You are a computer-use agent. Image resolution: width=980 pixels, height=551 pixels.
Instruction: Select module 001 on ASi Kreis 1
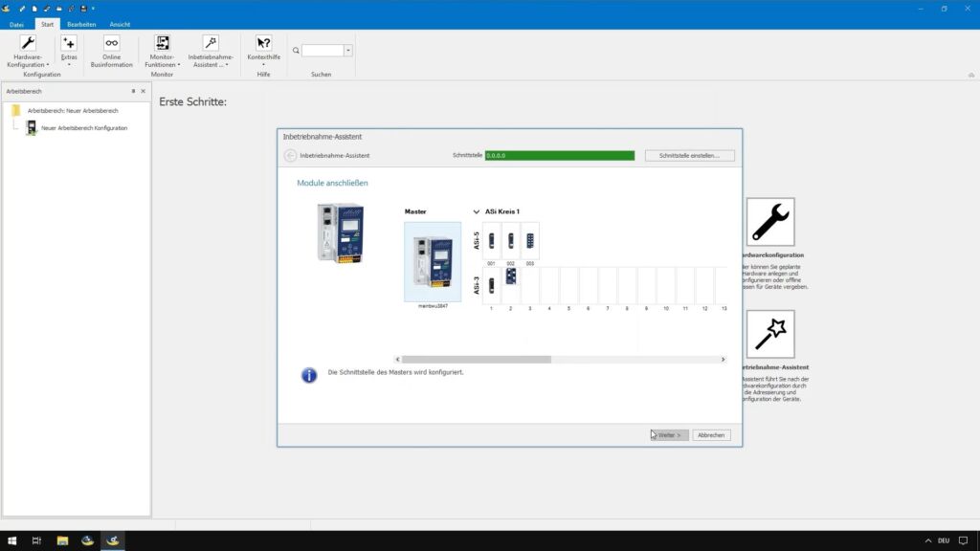[x=491, y=240]
